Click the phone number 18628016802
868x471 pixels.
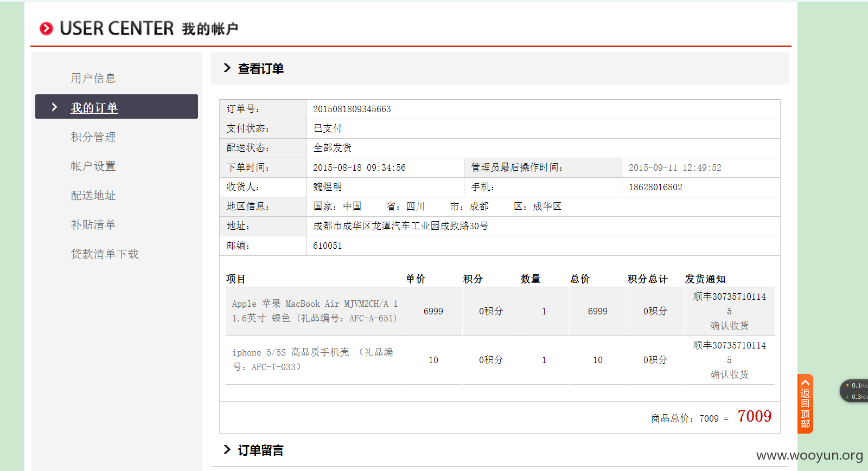[x=655, y=187]
